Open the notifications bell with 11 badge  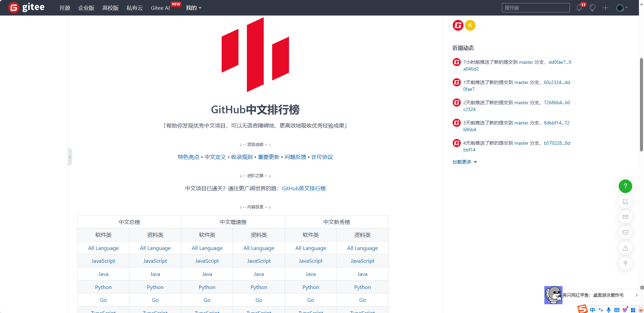[x=579, y=8]
